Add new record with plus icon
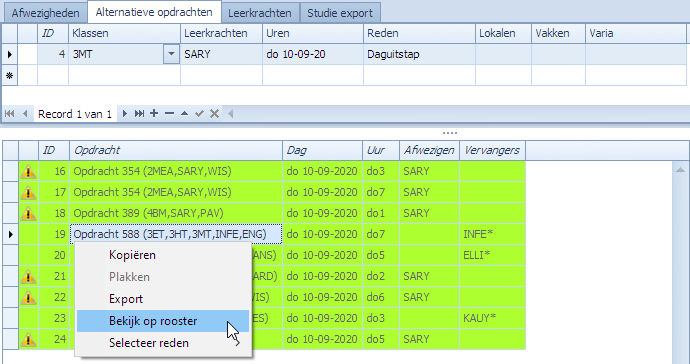690x364 pixels. (154, 114)
